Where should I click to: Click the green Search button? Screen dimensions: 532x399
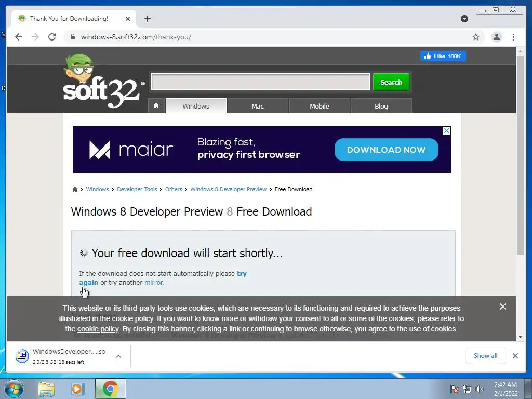pos(391,82)
